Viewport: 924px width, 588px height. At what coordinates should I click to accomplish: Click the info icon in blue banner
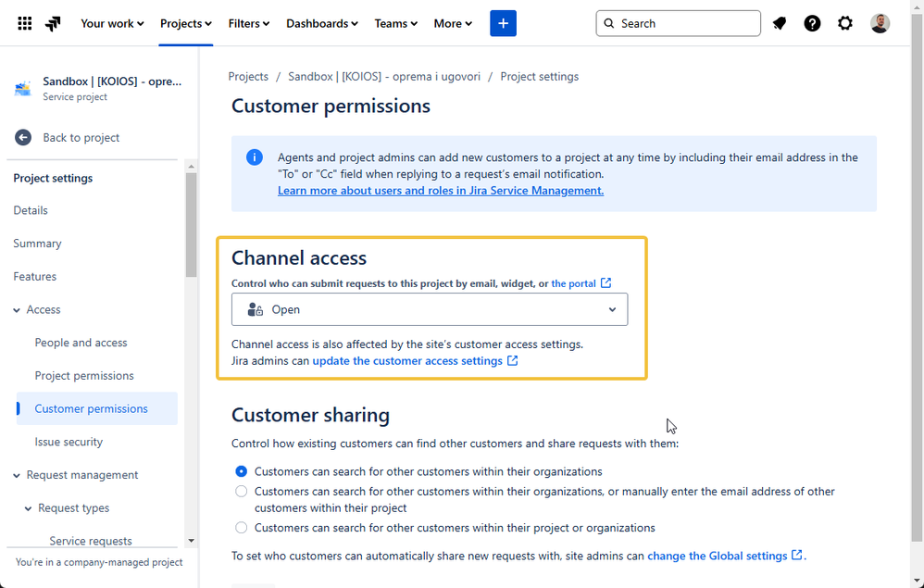pyautogui.click(x=255, y=157)
